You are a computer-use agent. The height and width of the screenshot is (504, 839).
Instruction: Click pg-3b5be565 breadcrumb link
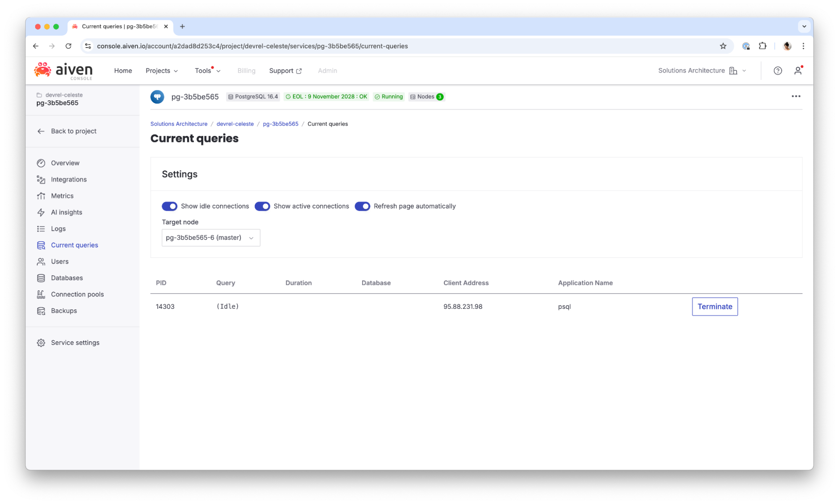[x=280, y=124]
